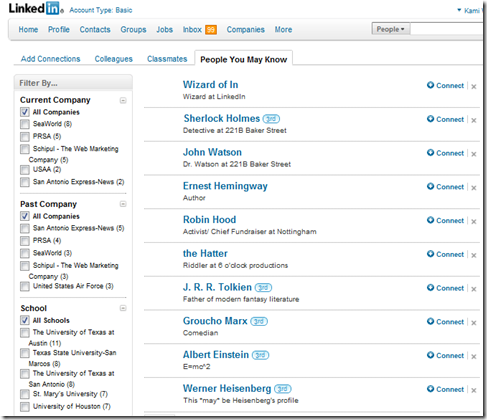Uncheck All Companies under Past Company
Image resolution: width=487 pixels, height=420 pixels.
click(x=25, y=216)
